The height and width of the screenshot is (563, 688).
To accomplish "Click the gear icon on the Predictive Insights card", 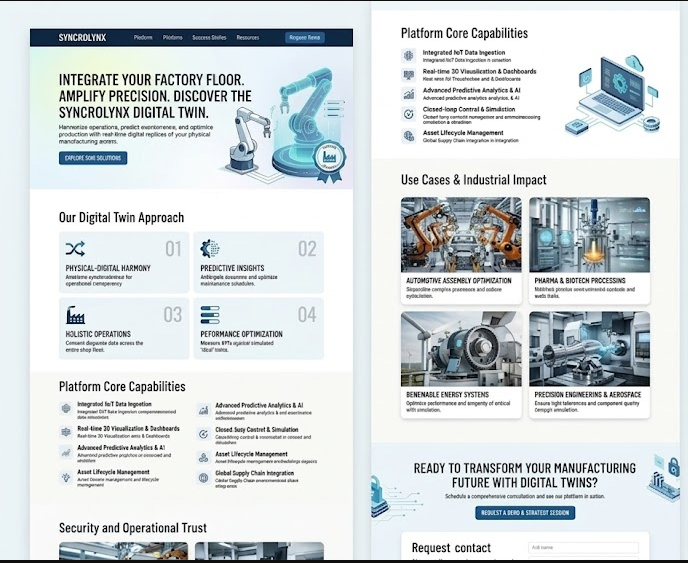I will click(209, 249).
